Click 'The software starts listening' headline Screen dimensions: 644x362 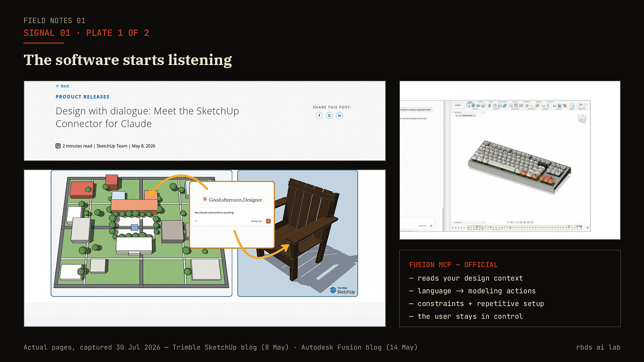click(x=127, y=60)
